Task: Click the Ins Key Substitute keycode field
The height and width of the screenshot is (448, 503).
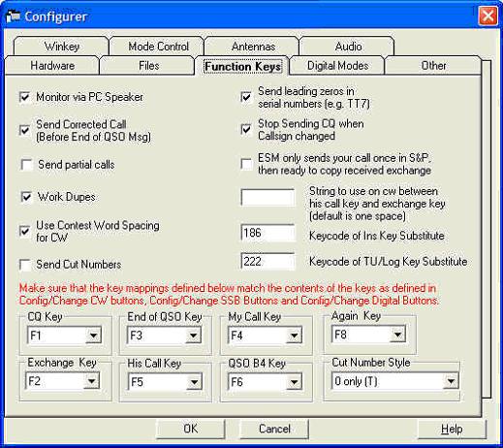Action: point(267,233)
